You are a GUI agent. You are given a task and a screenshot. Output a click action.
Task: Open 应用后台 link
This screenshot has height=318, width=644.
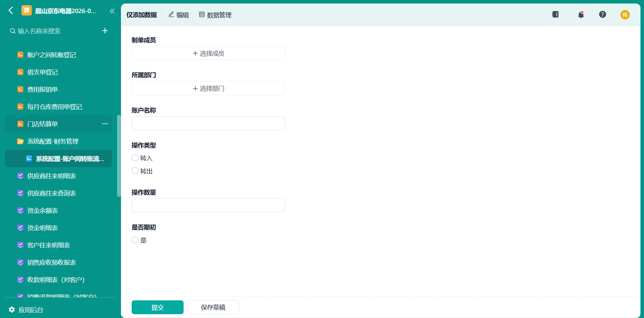click(x=31, y=310)
